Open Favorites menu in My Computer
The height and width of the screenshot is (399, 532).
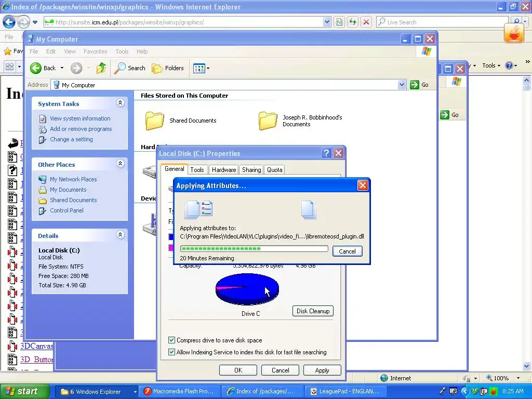[96, 51]
